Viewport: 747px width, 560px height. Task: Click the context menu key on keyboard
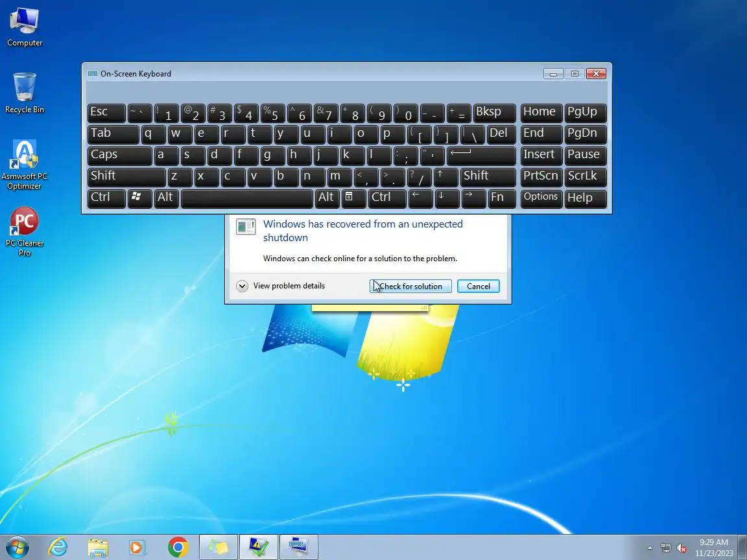[x=353, y=198]
